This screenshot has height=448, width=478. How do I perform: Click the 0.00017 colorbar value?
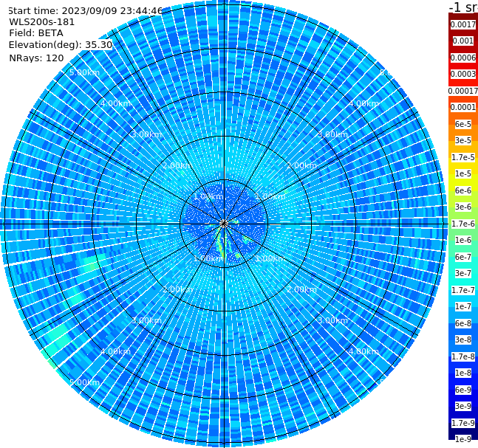463,91
